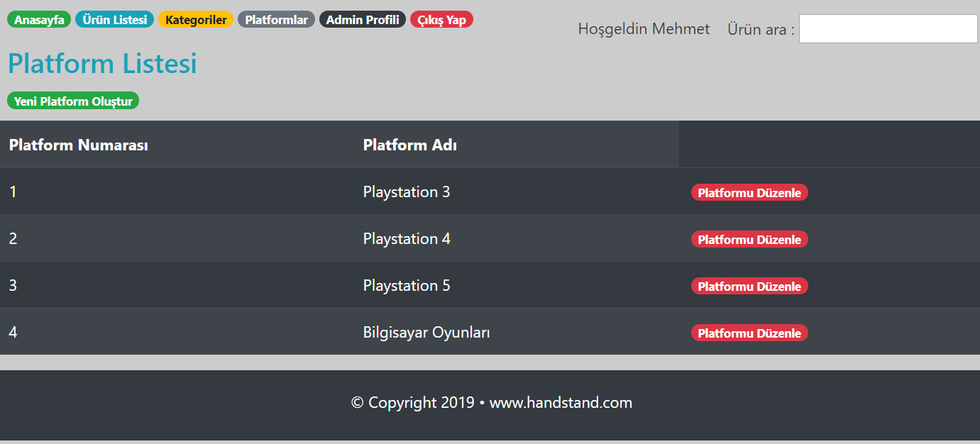980x444 pixels.
Task: Edit the Playstation 5 platform
Action: point(749,287)
